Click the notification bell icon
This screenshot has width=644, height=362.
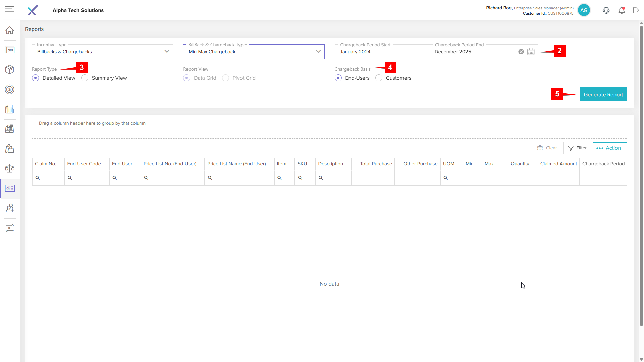click(622, 10)
